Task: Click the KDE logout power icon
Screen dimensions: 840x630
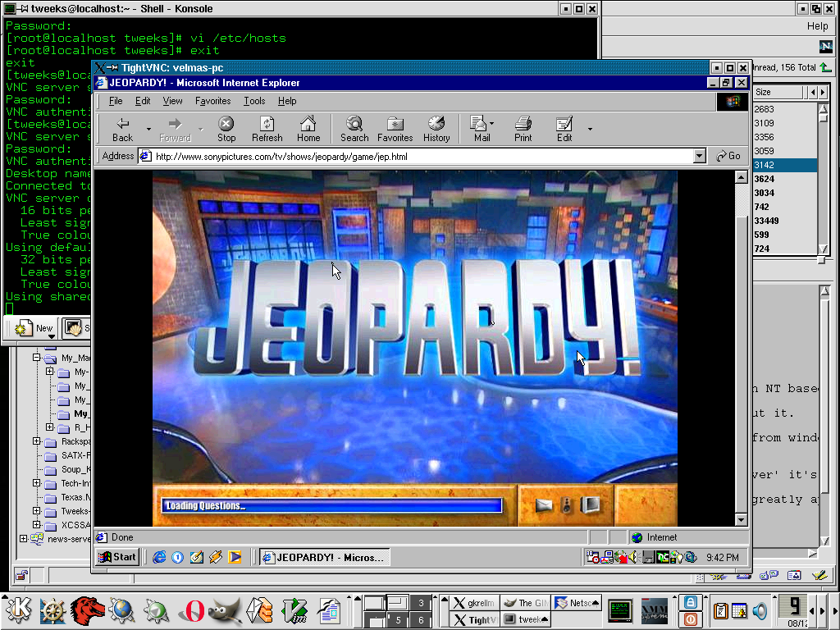Action: [691, 620]
